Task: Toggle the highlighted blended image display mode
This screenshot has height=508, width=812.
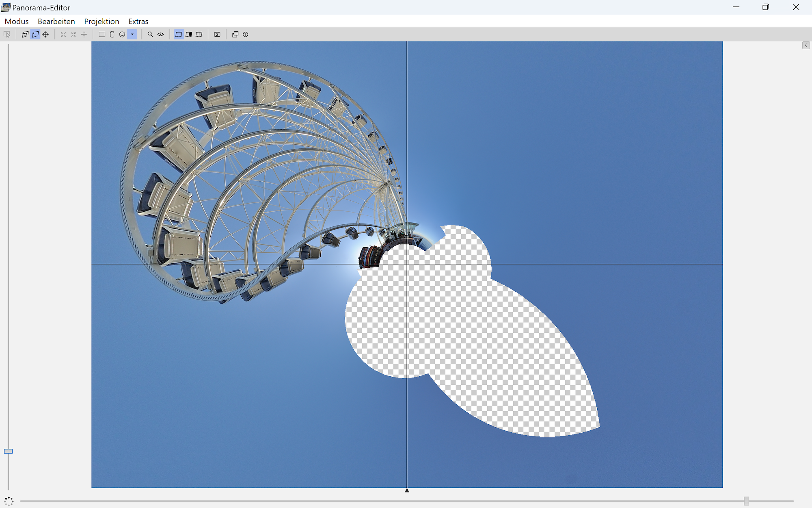Action: tap(179, 35)
